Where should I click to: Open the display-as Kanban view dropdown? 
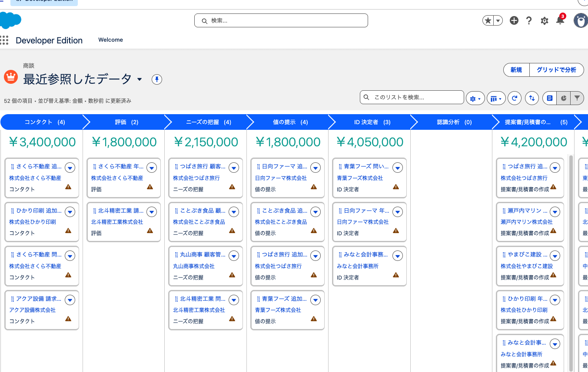point(496,99)
